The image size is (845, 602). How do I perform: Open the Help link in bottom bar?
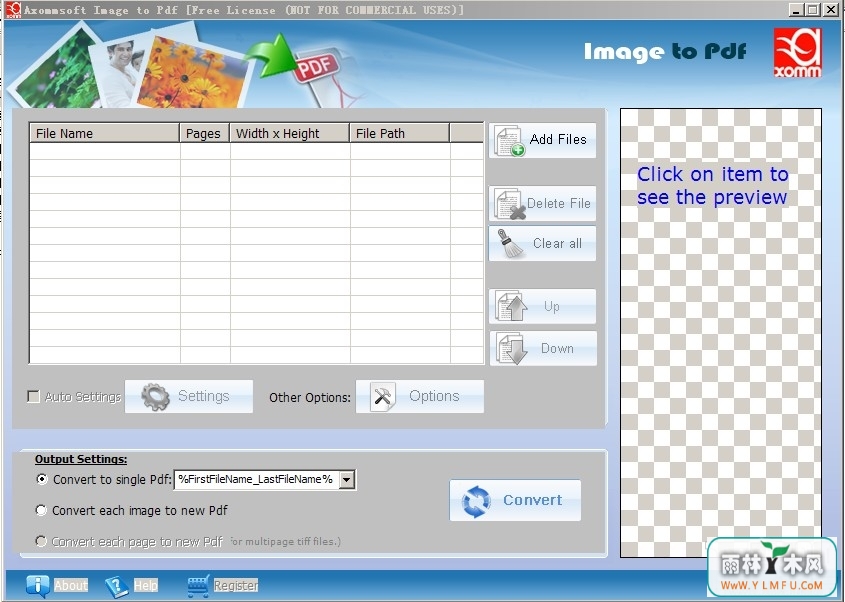[146, 585]
